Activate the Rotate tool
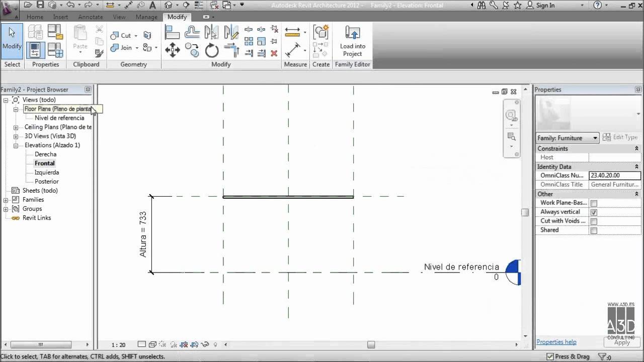This screenshot has width=644, height=362. tap(212, 50)
